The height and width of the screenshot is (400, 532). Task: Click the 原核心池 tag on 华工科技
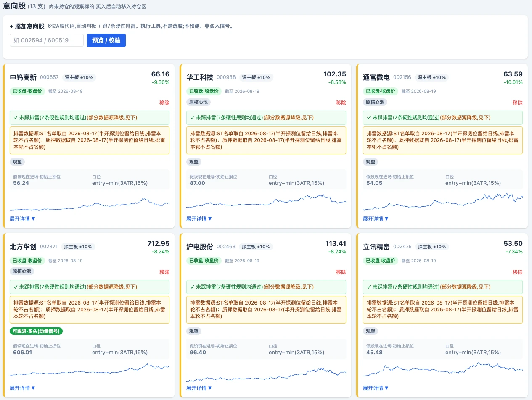(x=199, y=102)
